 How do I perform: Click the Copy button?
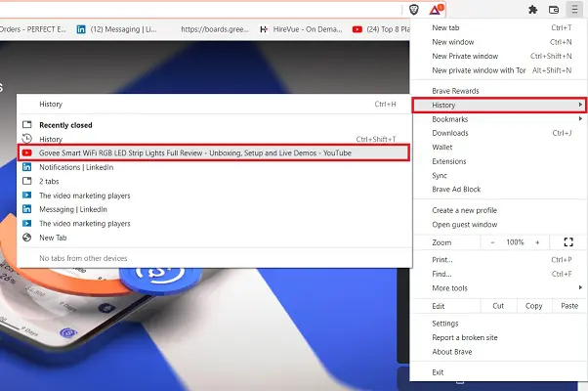point(534,306)
